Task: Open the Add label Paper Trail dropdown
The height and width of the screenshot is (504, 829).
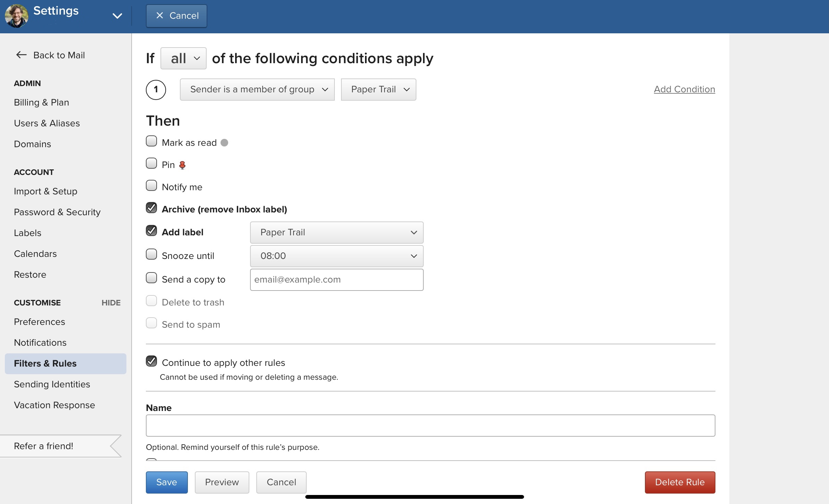Action: click(x=336, y=233)
